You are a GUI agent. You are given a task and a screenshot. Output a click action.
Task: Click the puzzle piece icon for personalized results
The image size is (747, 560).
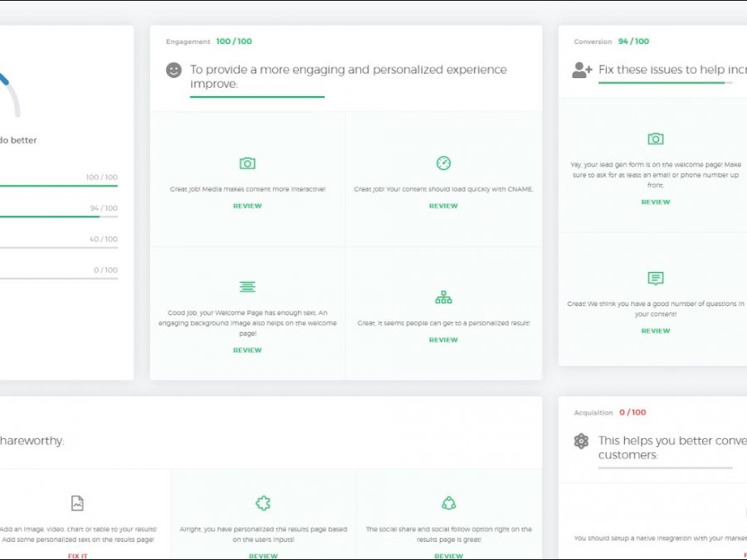tap(263, 504)
